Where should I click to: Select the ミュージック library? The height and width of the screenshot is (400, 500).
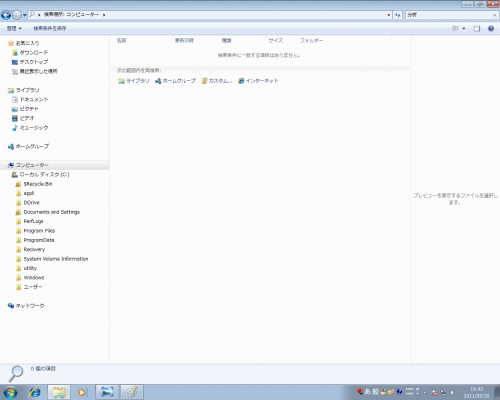tap(30, 128)
